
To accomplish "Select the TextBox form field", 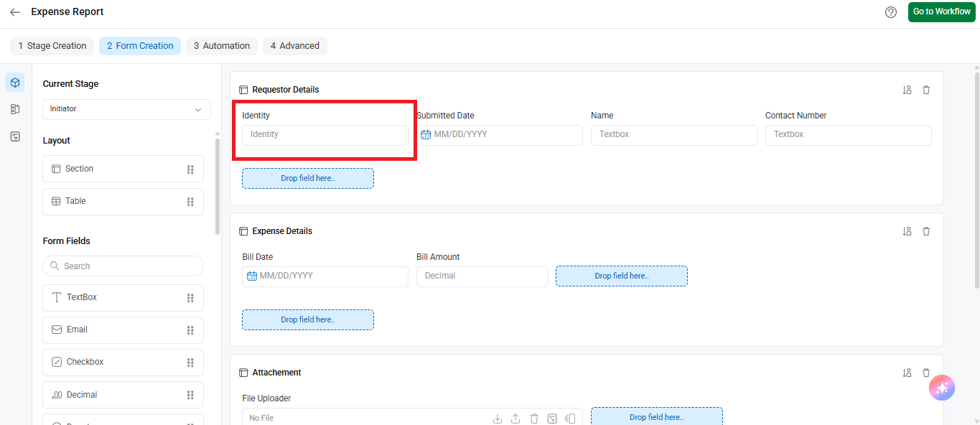I will pos(123,298).
